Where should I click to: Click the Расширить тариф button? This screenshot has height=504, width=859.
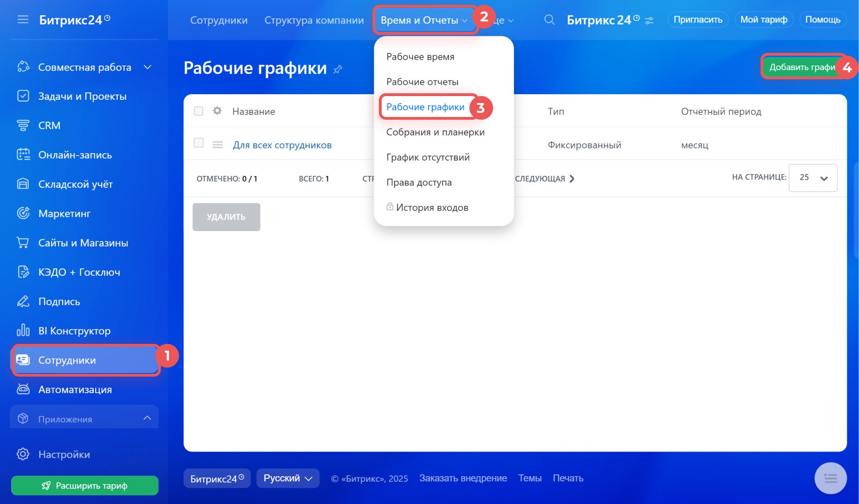point(85,485)
